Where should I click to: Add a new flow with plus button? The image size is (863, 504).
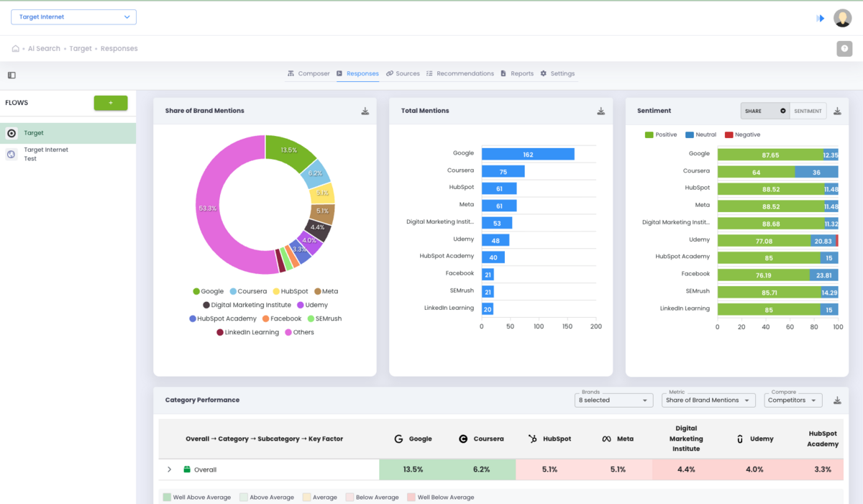(111, 103)
